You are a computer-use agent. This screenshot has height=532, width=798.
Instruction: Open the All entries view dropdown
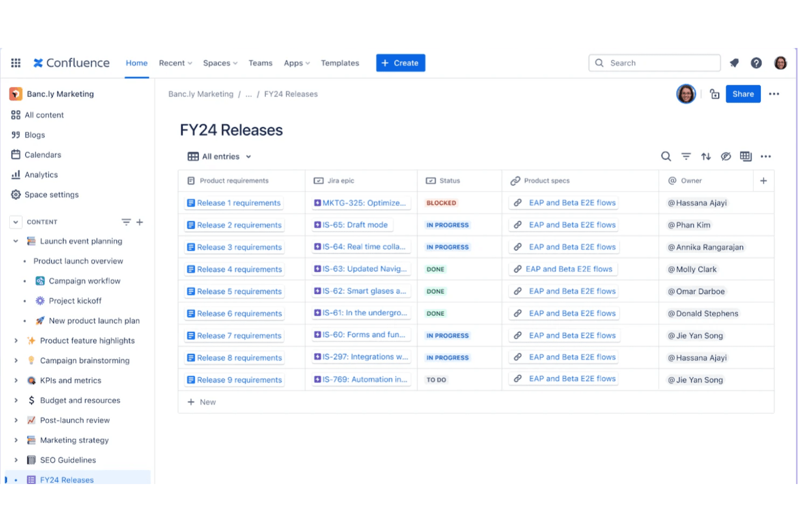pos(219,156)
